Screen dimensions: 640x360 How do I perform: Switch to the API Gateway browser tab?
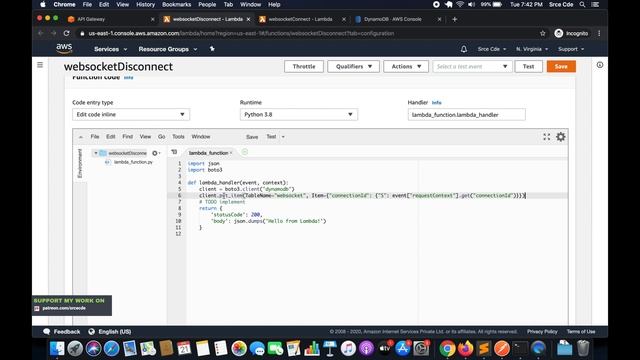[x=110, y=19]
